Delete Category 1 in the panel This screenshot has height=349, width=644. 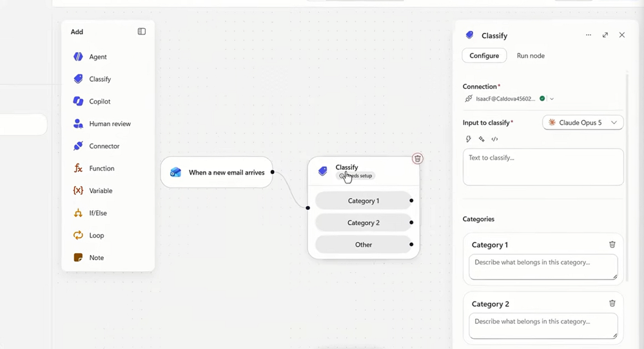tap(612, 245)
